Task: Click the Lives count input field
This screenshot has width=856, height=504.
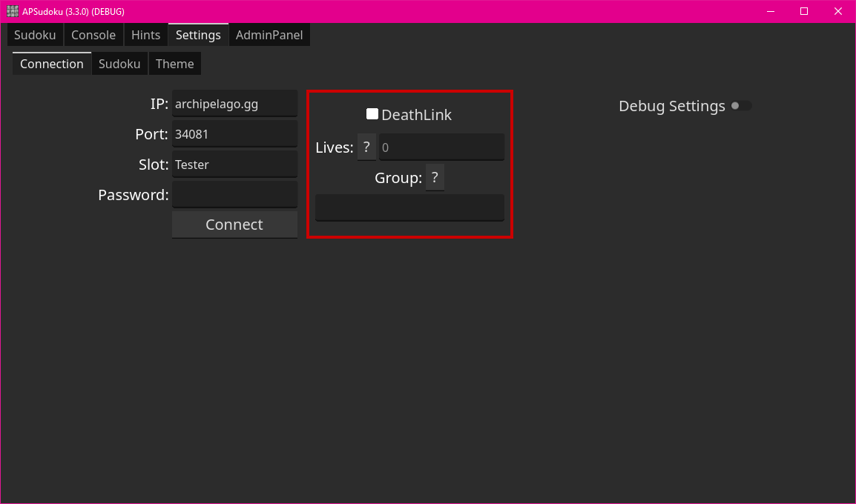Action: 441,147
